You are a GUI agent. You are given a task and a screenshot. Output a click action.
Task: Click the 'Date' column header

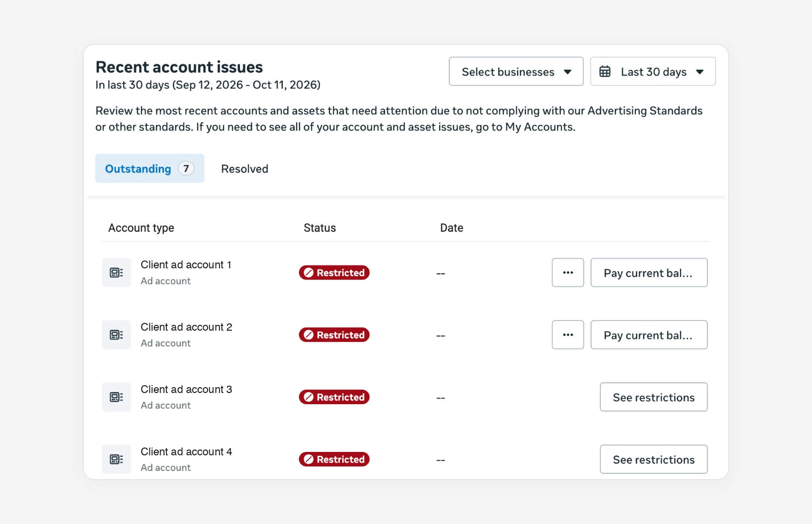(452, 228)
